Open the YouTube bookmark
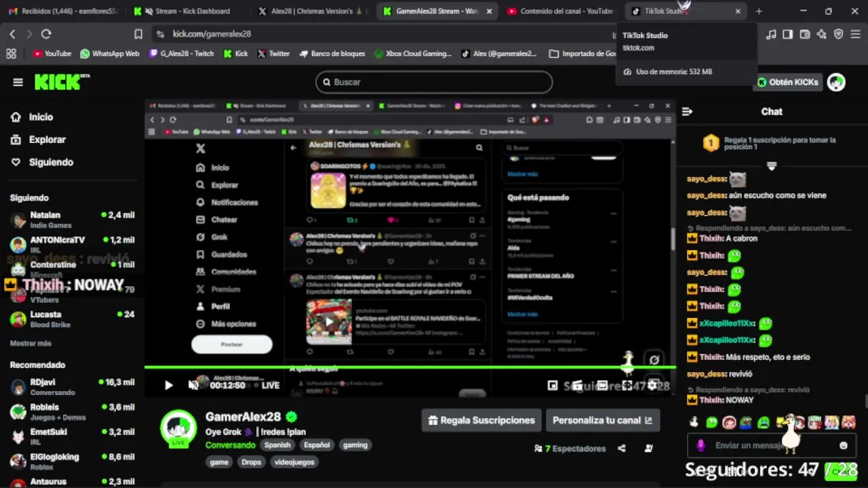 click(52, 54)
